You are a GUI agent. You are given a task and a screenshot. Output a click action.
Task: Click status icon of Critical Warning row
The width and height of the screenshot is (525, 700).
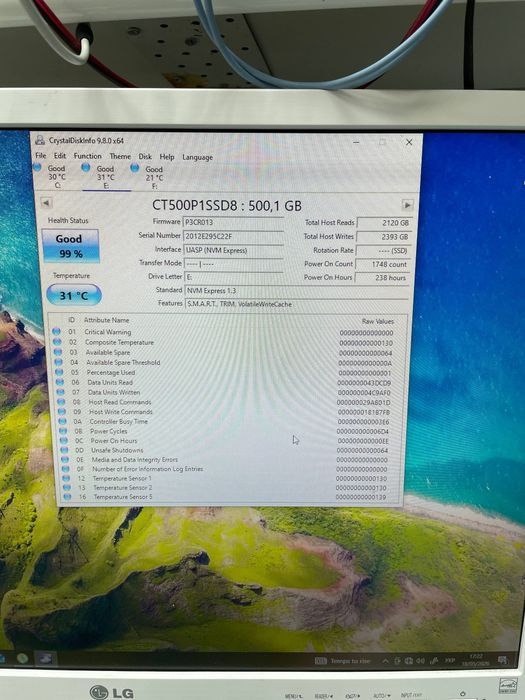[56, 331]
